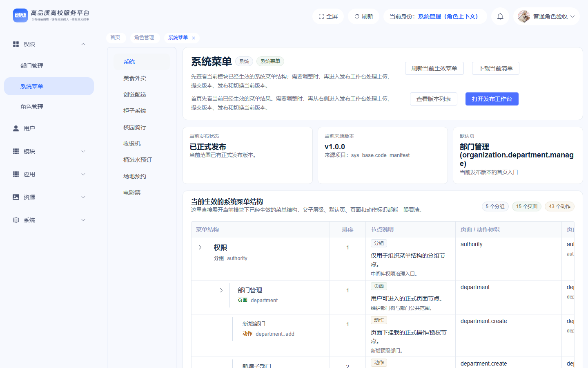Screen dimensions: 588x368
Task: Select 系统菜单 in the sidebar
Action: (x=49, y=86)
